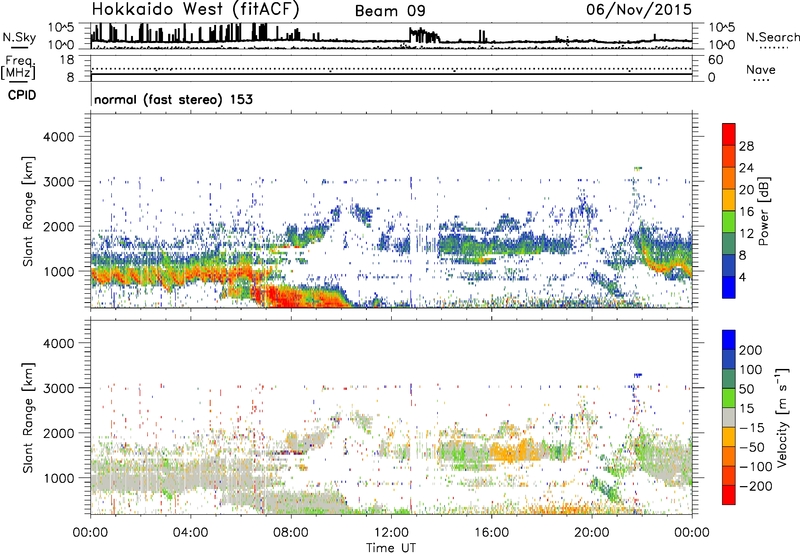
Task: Click the date '06/Nov/2015'
Action: (639, 9)
